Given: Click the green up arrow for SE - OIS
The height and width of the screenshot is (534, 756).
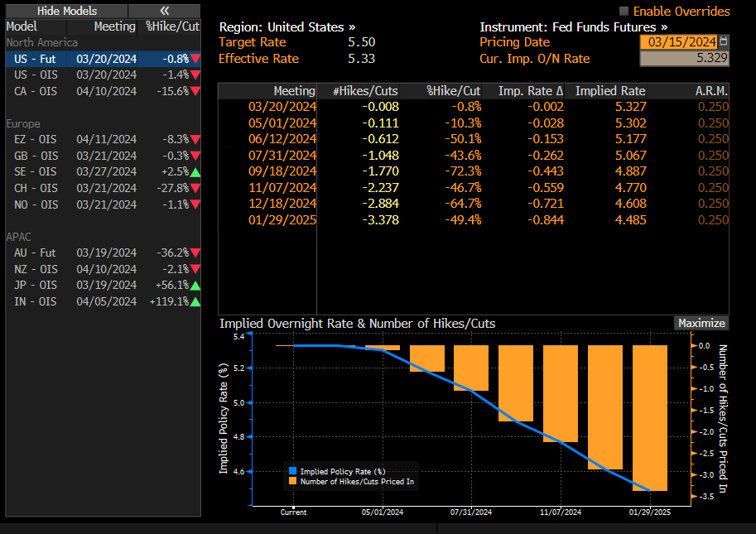Looking at the screenshot, I should pos(195,172).
